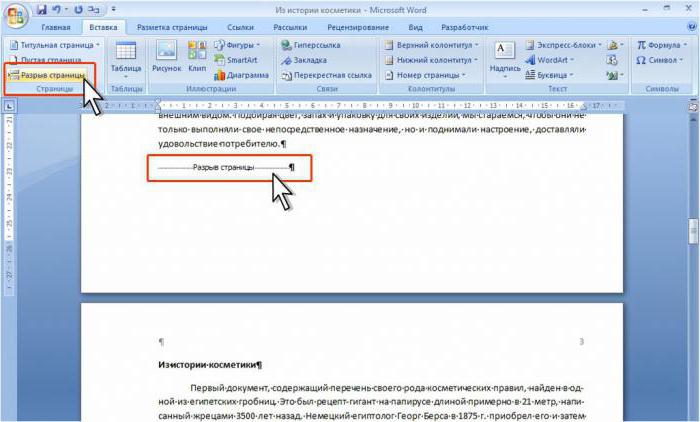Select the Вставка tab
This screenshot has height=422, width=700.
coord(103,27)
